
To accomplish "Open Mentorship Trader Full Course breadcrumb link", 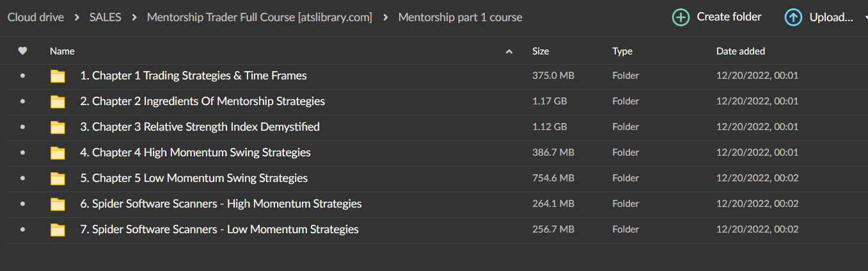I will coord(259,17).
